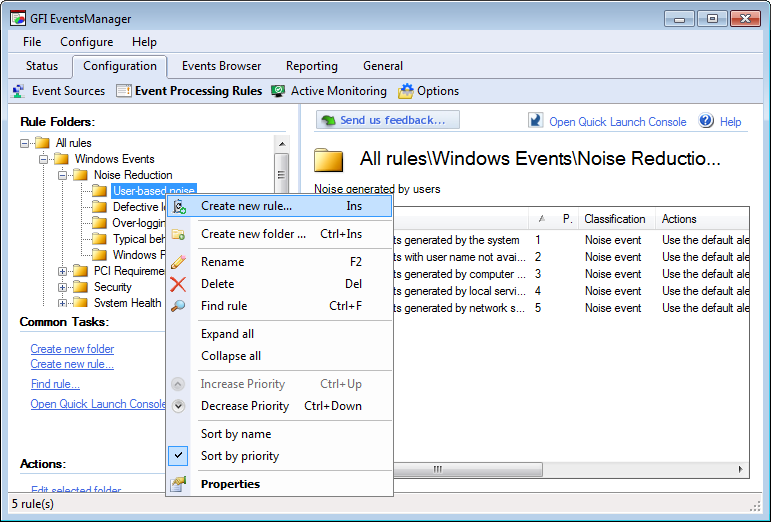Click Create new rule... link in Common Tasks
771x522 pixels.
click(x=72, y=364)
